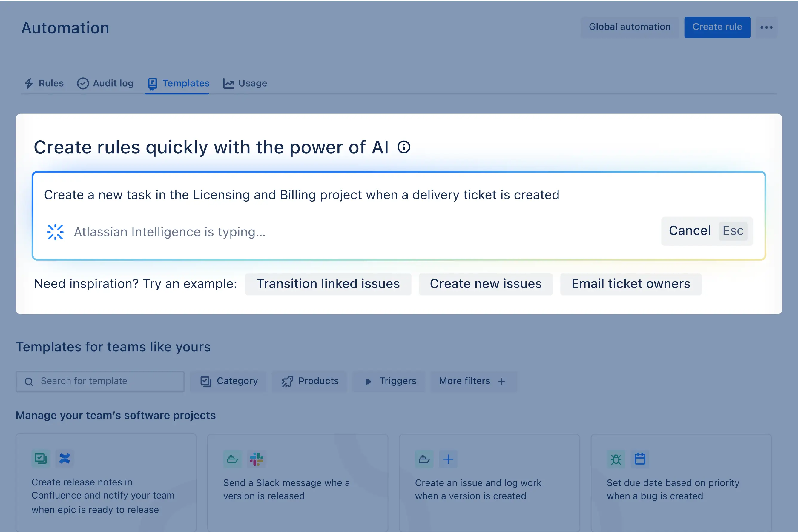Open the Usage tab
Viewport: 798px width, 532px height.
[x=245, y=84]
